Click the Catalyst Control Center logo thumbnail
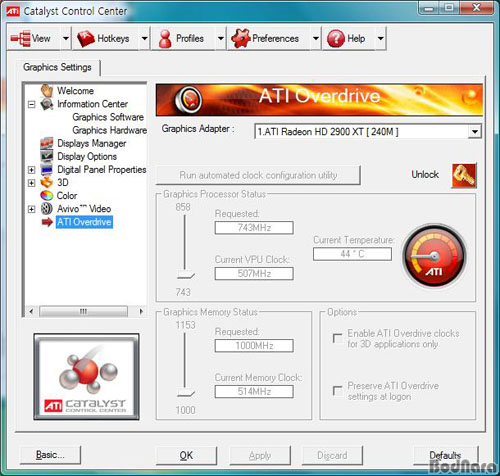 86,377
